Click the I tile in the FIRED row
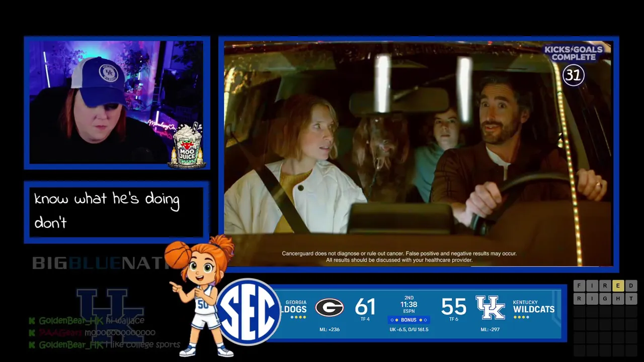Screen dimensions: 644x362 click(x=592, y=286)
